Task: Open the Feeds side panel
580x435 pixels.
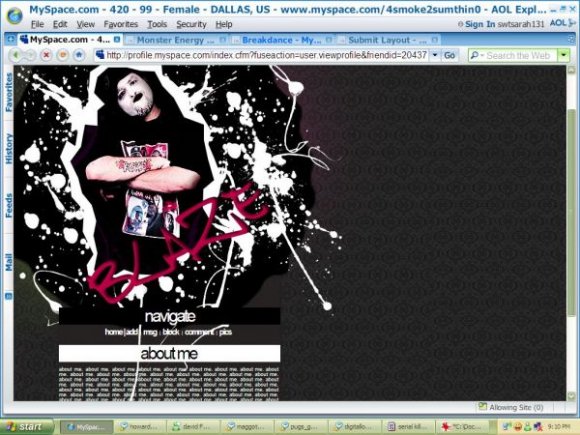Action: pos(8,206)
